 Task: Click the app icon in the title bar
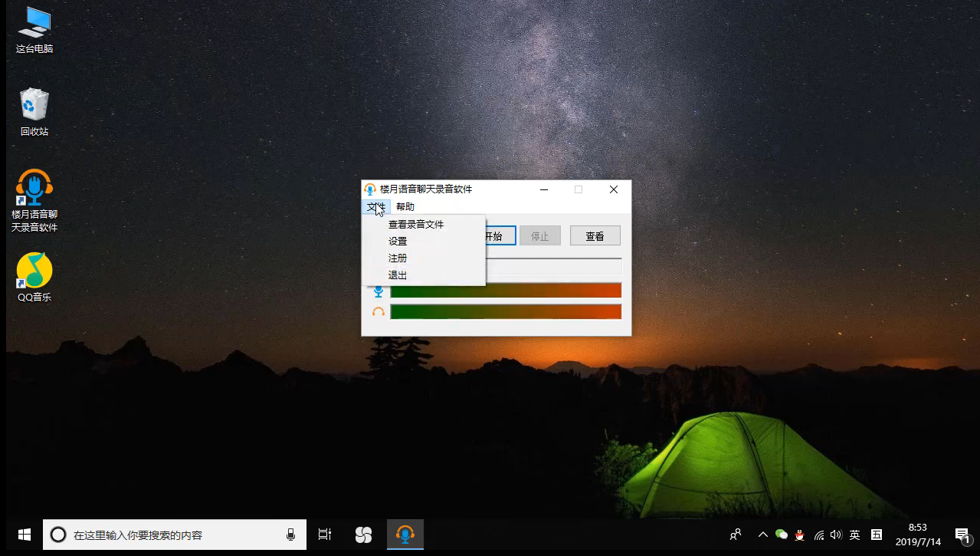[x=370, y=189]
